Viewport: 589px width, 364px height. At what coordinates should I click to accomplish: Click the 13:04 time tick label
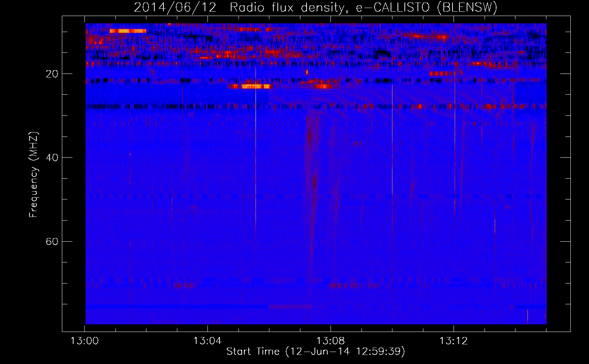[207, 341]
